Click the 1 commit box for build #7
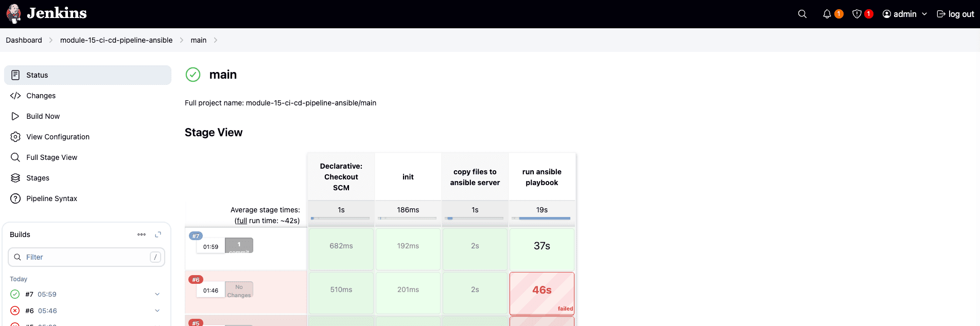Viewport: 980px width, 326px height. [x=239, y=245]
